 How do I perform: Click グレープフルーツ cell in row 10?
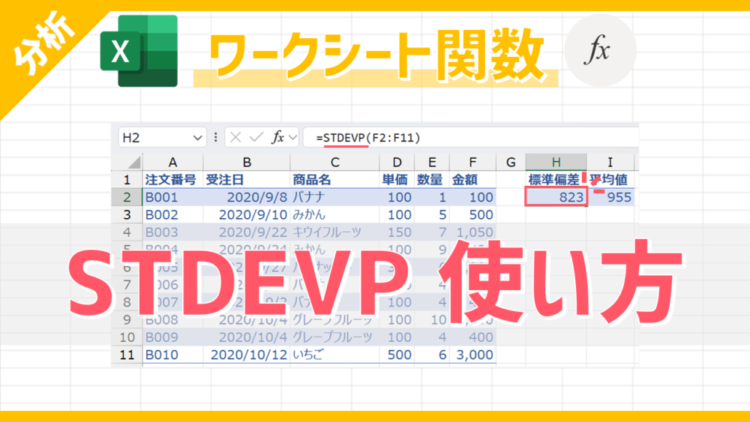pyautogui.click(x=335, y=337)
